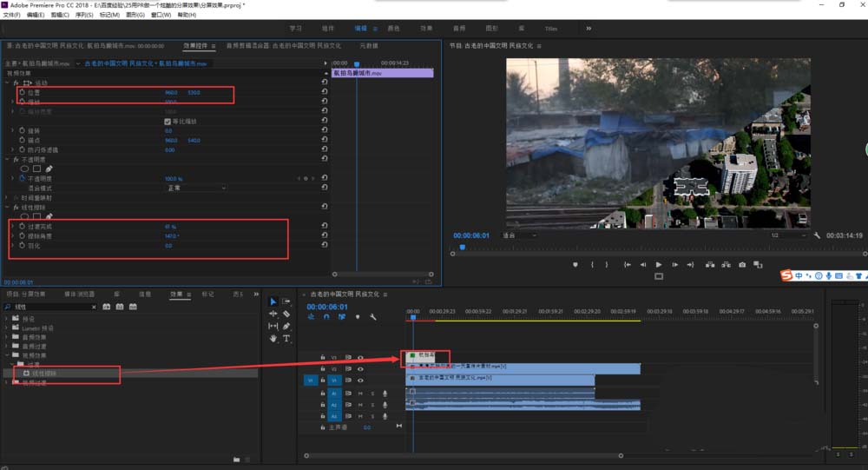This screenshot has width=868, height=470.
Task: Hide track V1 with eye icon
Action: (360, 381)
